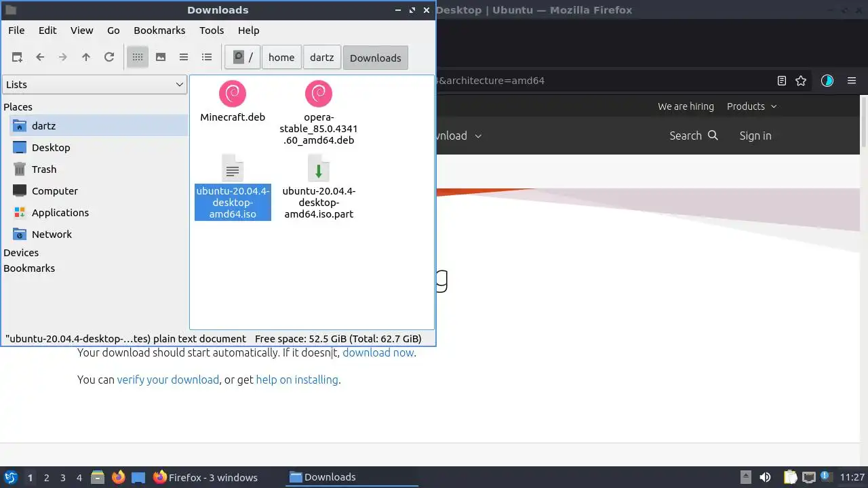
Task: Bookmark this page with the star icon
Action: pos(801,81)
